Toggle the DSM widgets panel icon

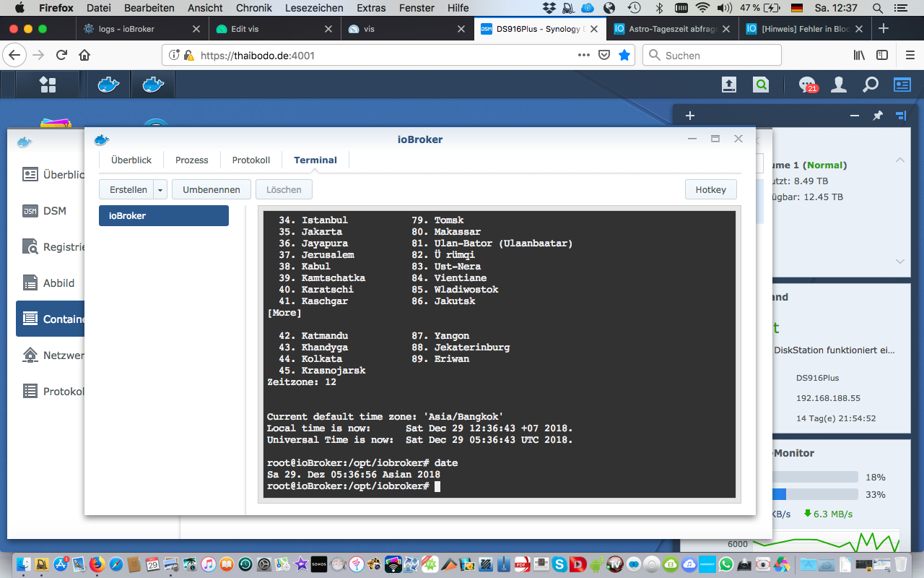pos(902,85)
